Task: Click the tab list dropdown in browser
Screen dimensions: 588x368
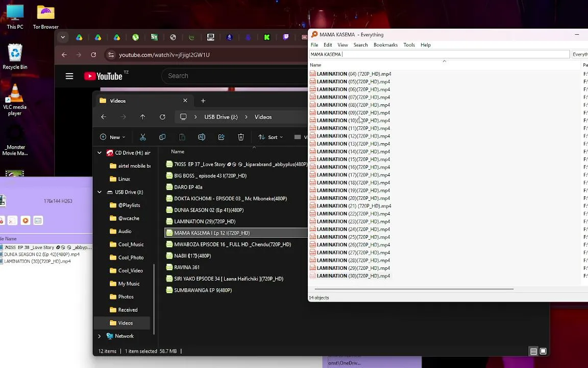Action: click(63, 37)
